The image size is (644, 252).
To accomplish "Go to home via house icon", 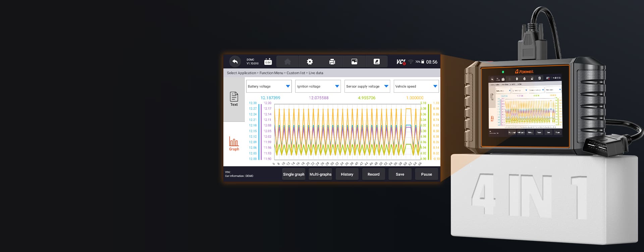I will point(287,61).
